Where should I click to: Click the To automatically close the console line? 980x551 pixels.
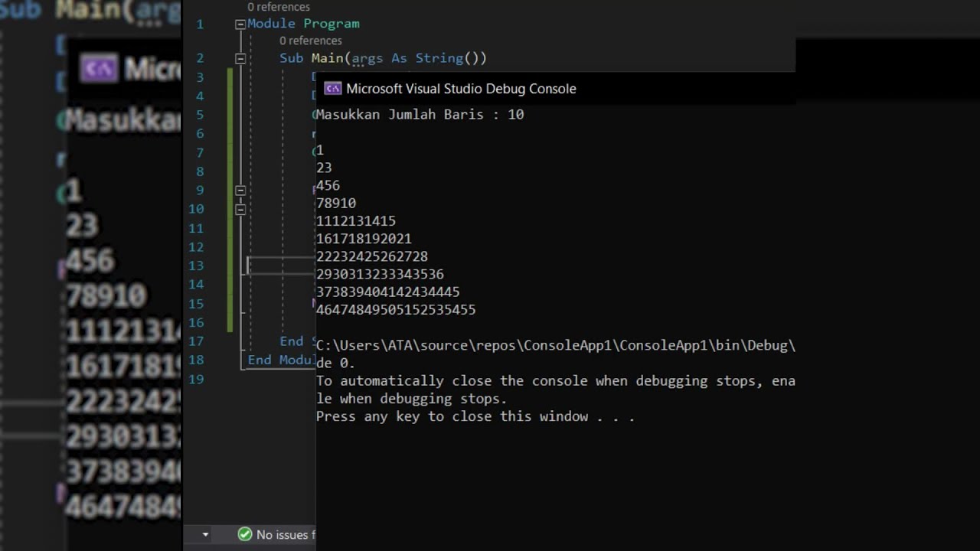click(556, 381)
